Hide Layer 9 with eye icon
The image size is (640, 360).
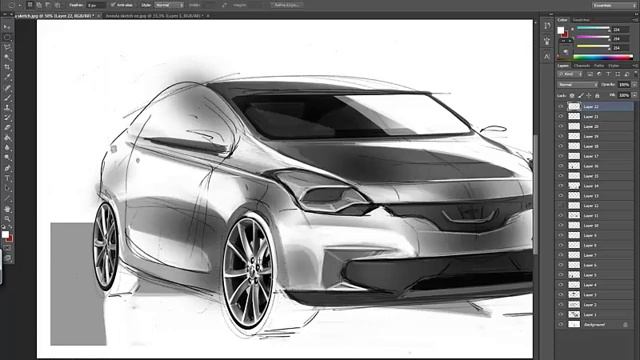click(x=561, y=235)
